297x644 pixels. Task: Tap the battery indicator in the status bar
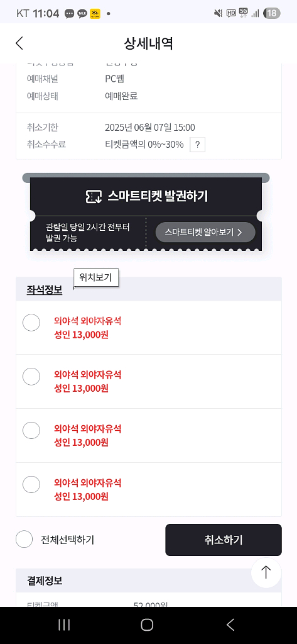271,14
